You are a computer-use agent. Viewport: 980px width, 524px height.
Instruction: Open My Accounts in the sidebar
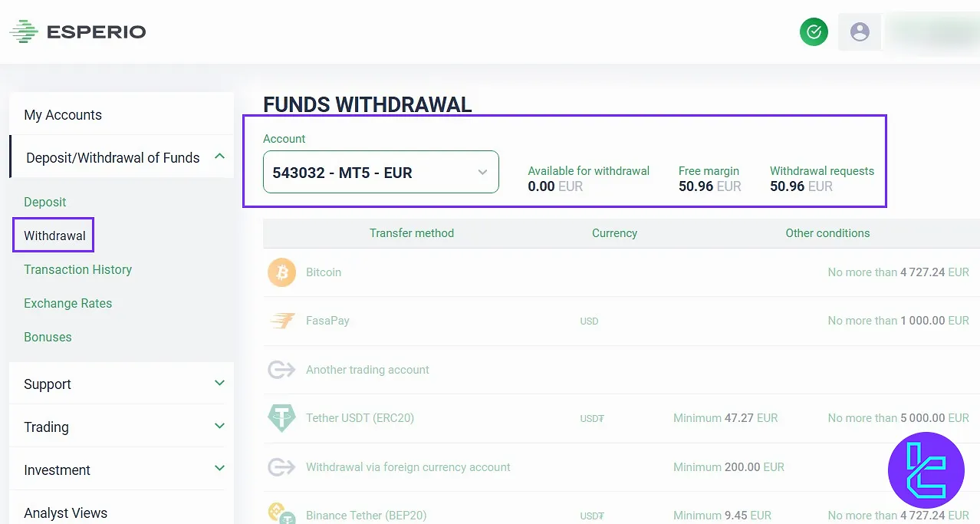pyautogui.click(x=63, y=115)
